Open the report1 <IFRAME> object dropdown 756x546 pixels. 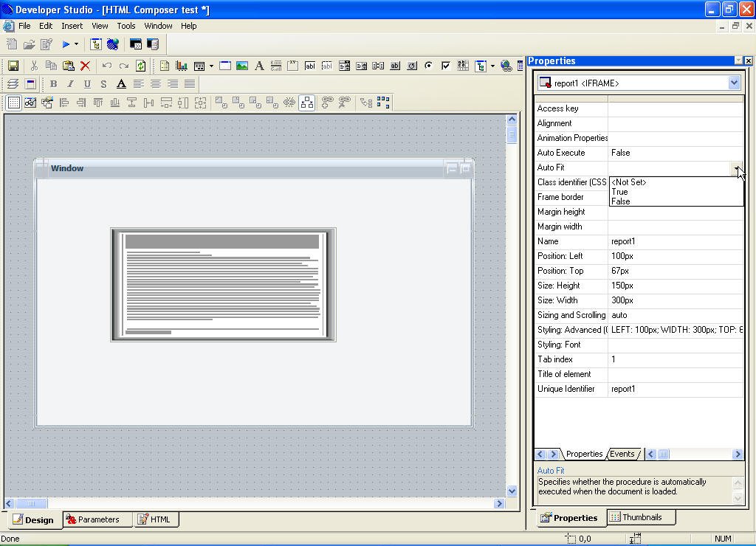pos(734,83)
